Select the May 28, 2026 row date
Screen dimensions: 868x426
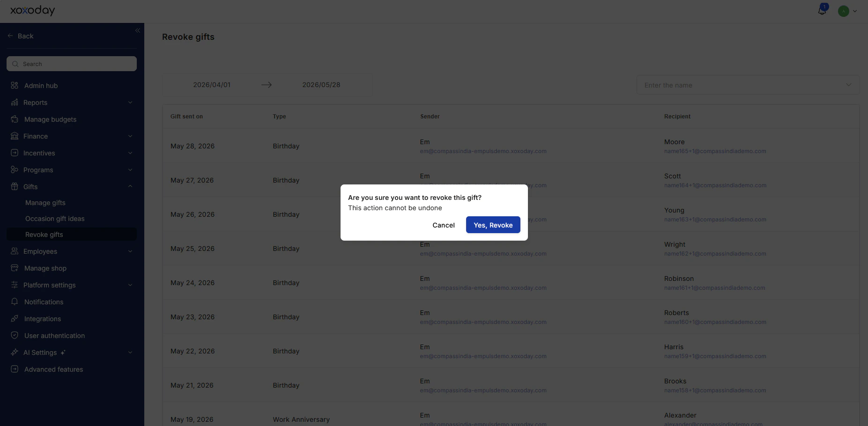click(193, 146)
